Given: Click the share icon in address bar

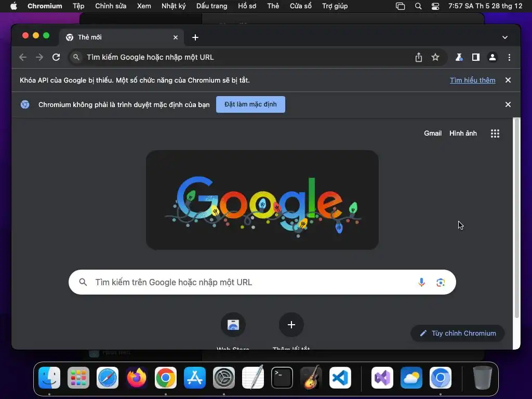Looking at the screenshot, I should (419, 57).
